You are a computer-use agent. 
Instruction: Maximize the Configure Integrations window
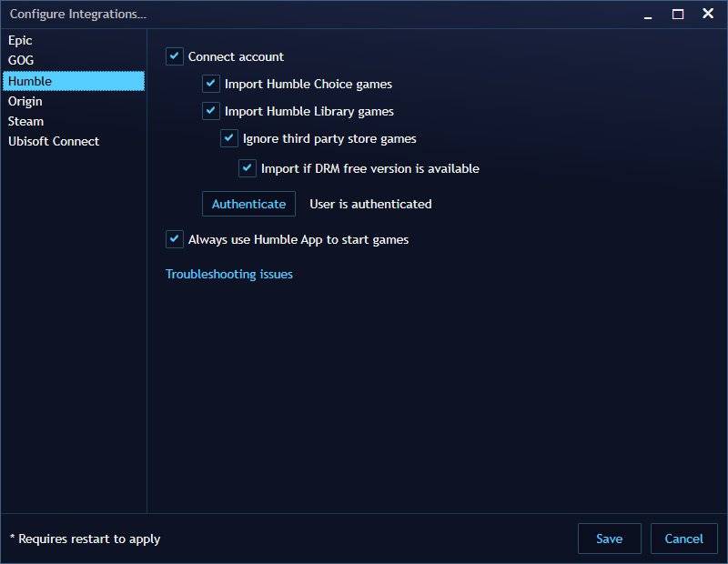pos(677,14)
